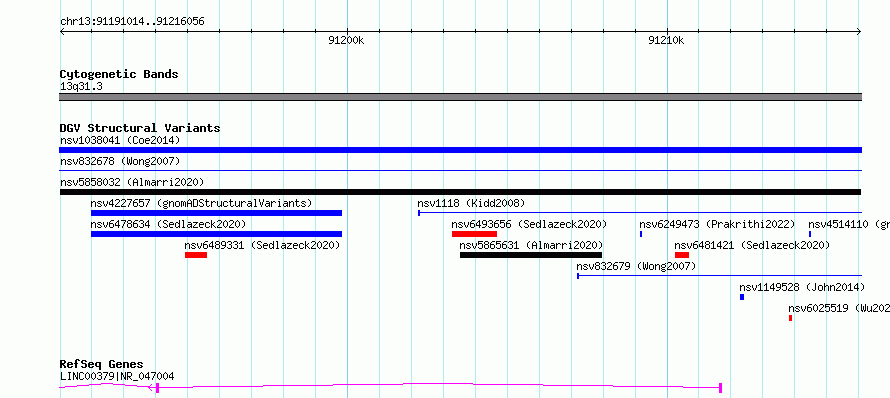Click the LINC00379 exon at right end
Viewport: 890px width, 398px height.
click(720, 388)
